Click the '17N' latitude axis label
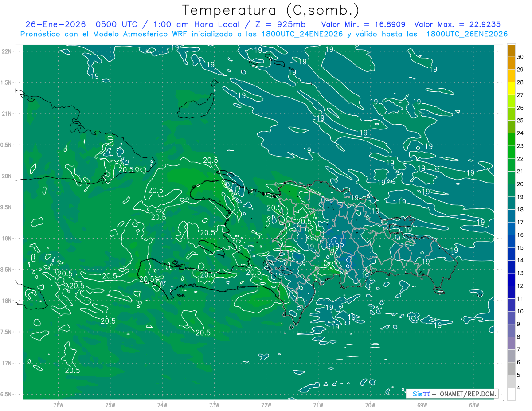This screenshot has height=411, width=532. pos(8,363)
